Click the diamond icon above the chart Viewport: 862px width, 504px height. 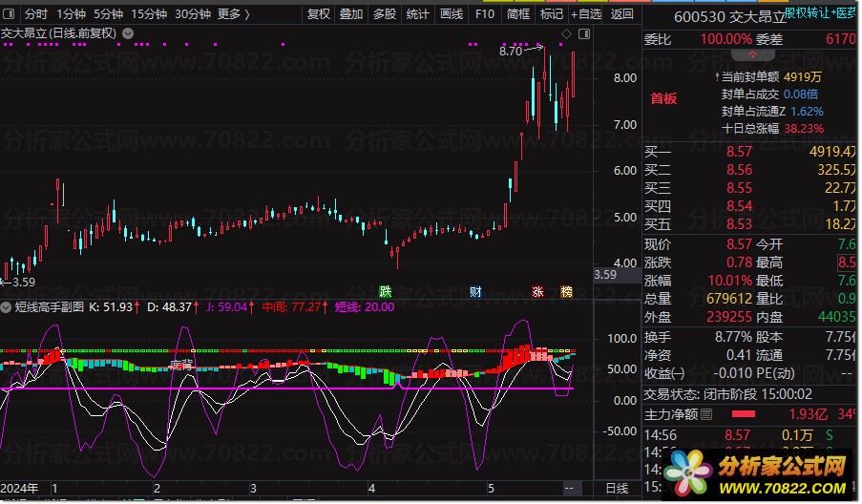tap(566, 34)
